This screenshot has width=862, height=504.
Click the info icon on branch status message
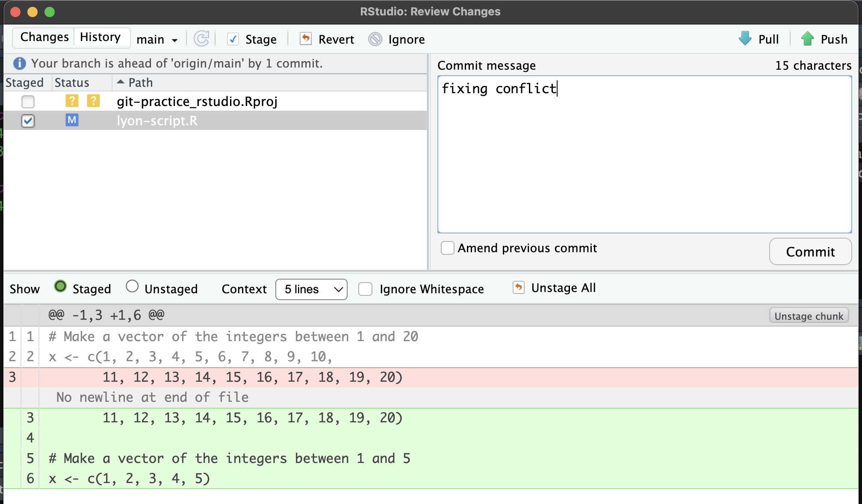point(19,63)
